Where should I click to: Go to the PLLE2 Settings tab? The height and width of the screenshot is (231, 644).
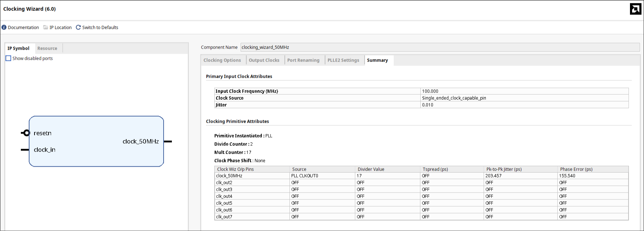point(343,60)
